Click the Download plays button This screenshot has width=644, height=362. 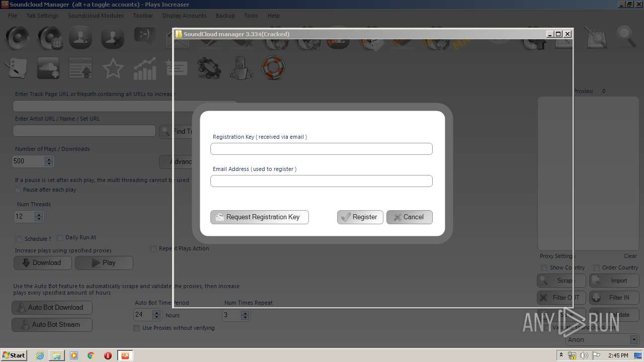pos(43,263)
